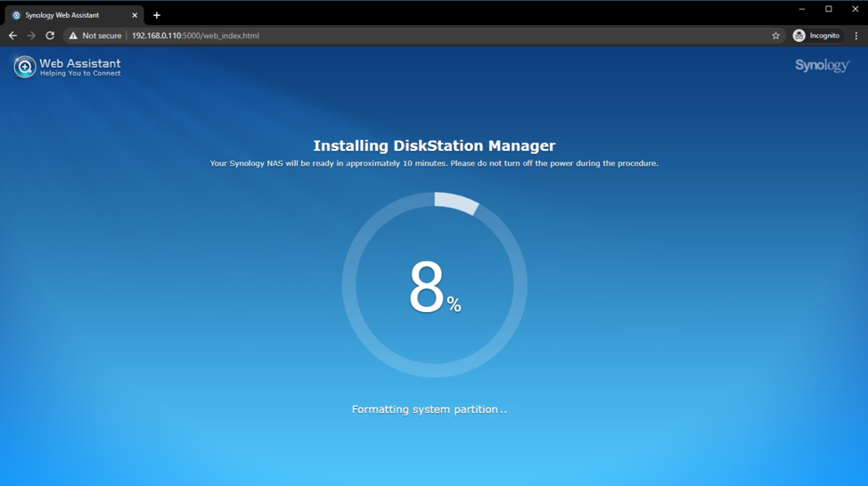
Task: Open a new browser tab
Action: click(157, 15)
